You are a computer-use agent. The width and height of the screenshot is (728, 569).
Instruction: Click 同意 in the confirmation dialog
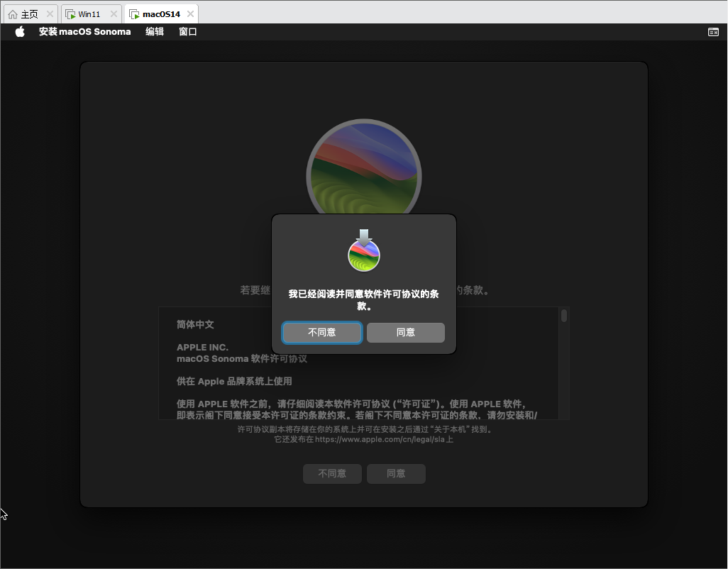(x=406, y=332)
